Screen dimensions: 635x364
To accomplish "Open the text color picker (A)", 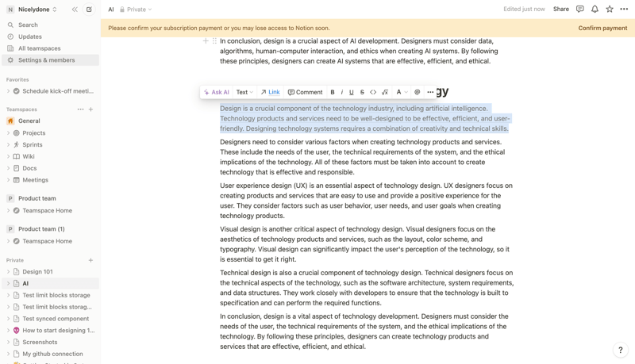I will (x=401, y=92).
